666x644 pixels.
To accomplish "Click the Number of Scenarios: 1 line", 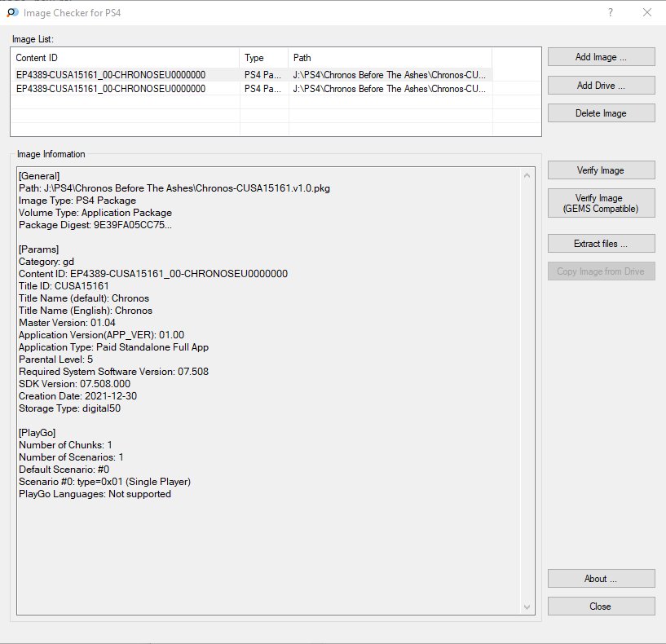I will pos(72,457).
